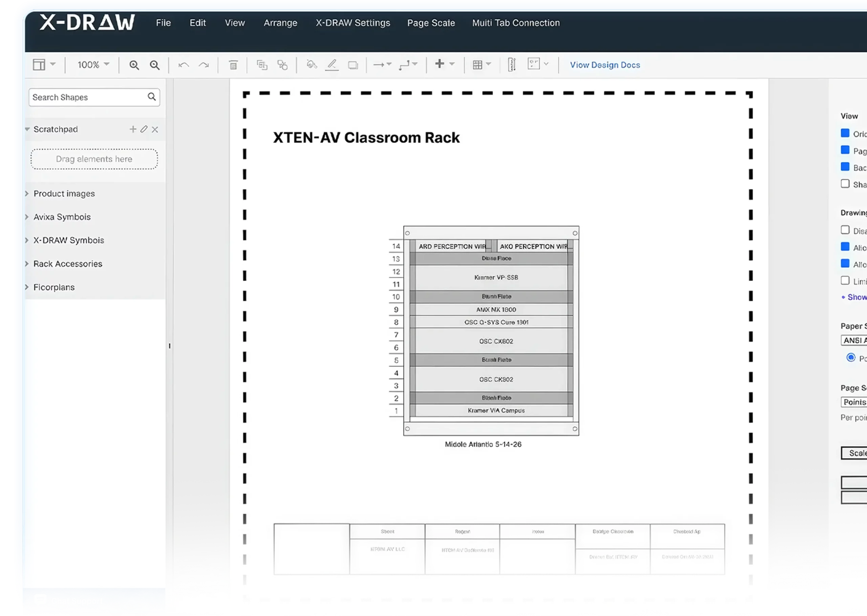Expand the Rack Accessories shape library

67,264
